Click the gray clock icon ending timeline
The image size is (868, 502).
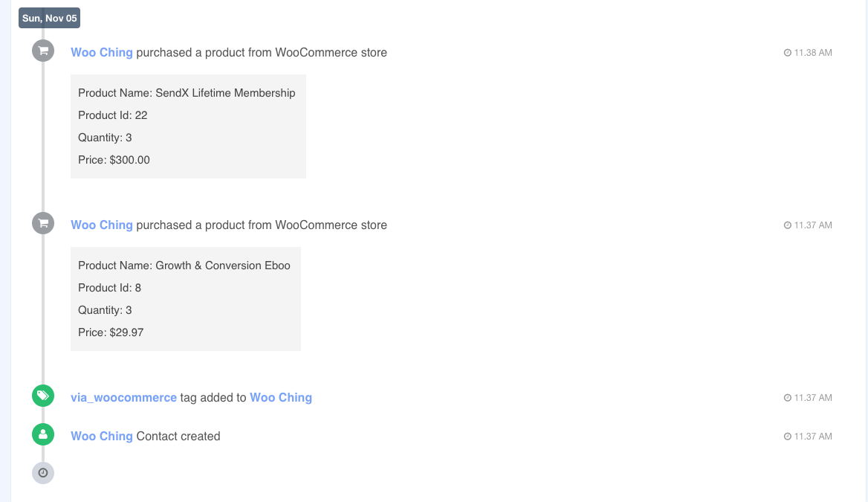[43, 473]
